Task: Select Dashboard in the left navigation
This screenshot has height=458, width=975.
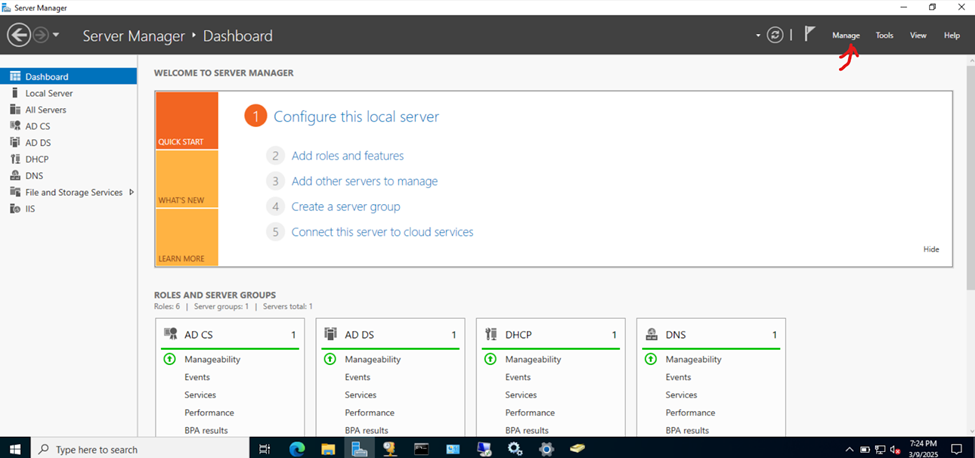Action: (68, 76)
